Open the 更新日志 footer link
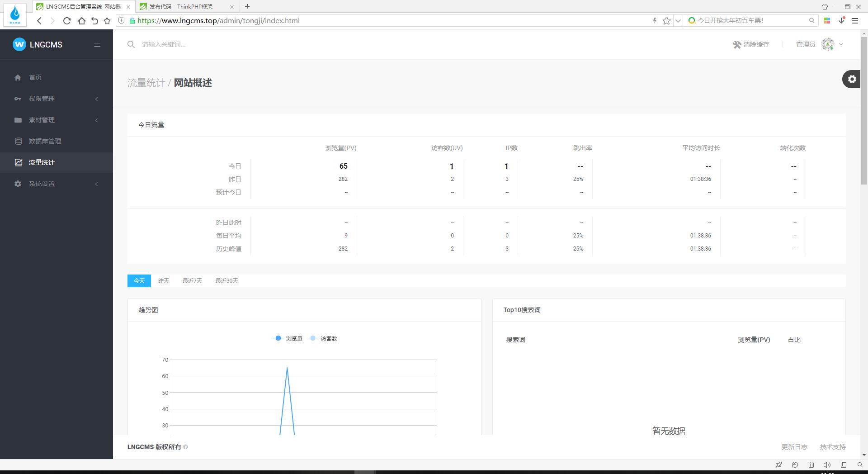 click(794, 447)
